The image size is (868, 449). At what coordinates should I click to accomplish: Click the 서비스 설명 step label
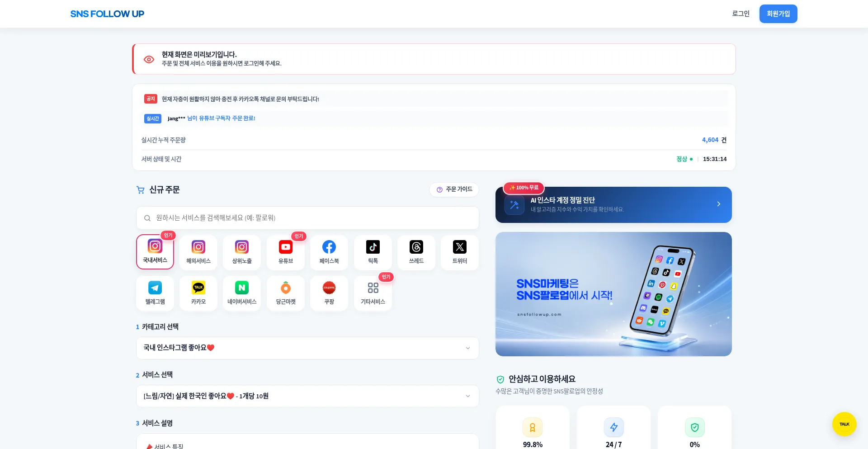157,423
